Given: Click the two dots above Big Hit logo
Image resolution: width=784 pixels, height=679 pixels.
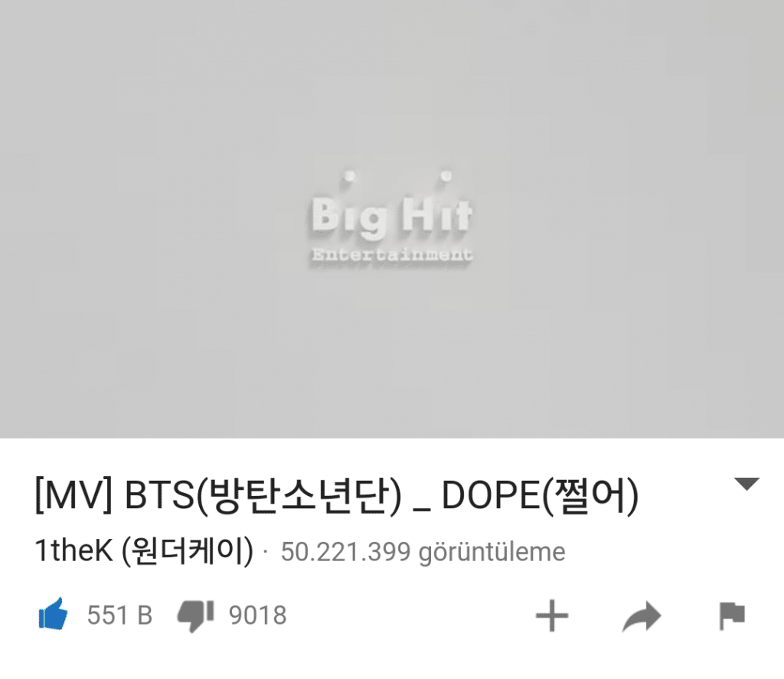Looking at the screenshot, I should click(x=398, y=175).
